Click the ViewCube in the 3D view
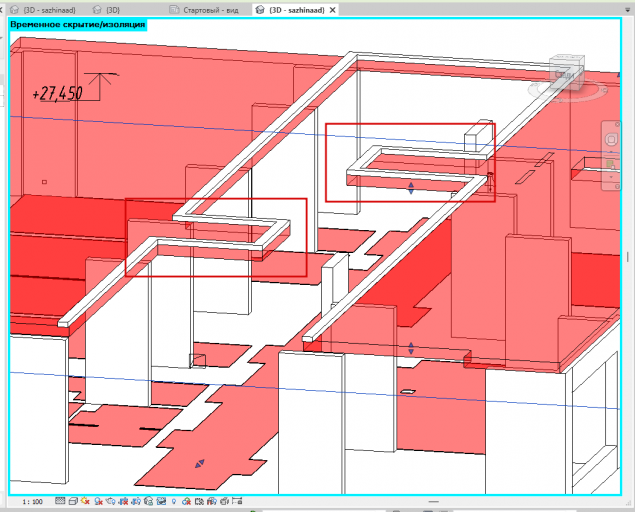 566,73
